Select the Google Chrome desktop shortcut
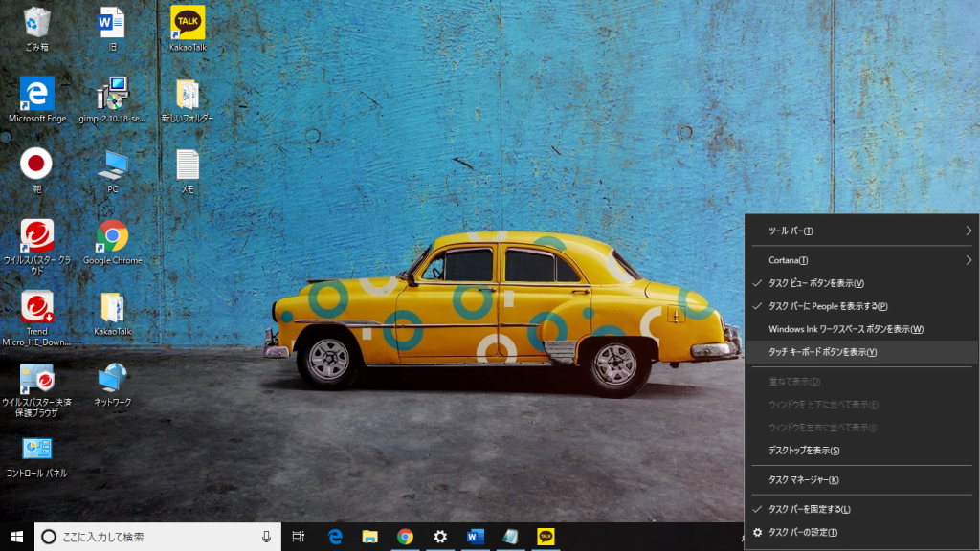Image resolution: width=980 pixels, height=551 pixels. click(112, 237)
